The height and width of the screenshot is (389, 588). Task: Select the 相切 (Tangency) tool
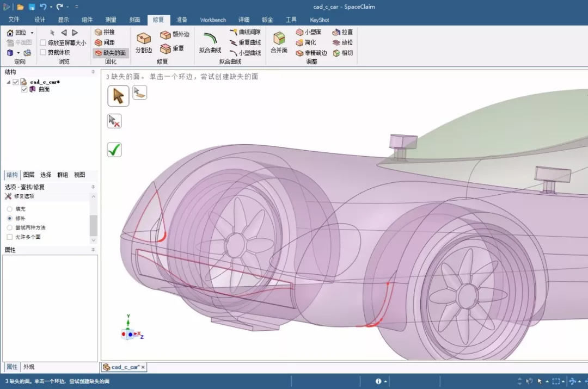343,53
